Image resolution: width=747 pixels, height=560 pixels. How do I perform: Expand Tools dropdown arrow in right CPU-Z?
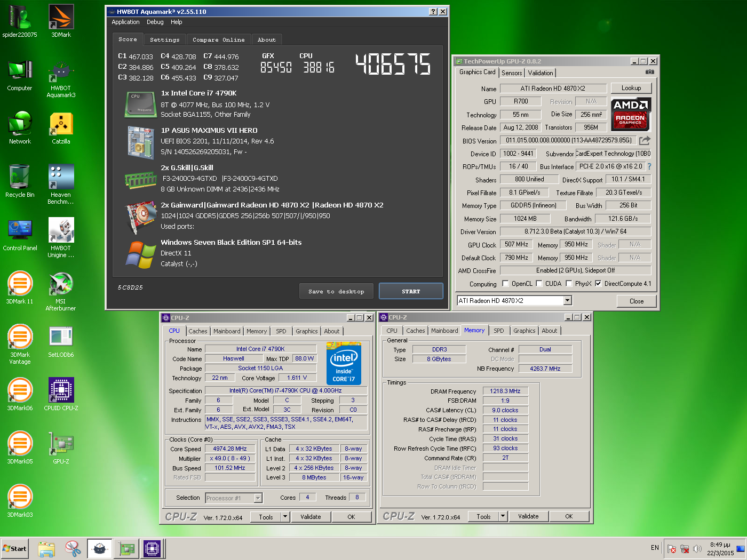(x=503, y=516)
